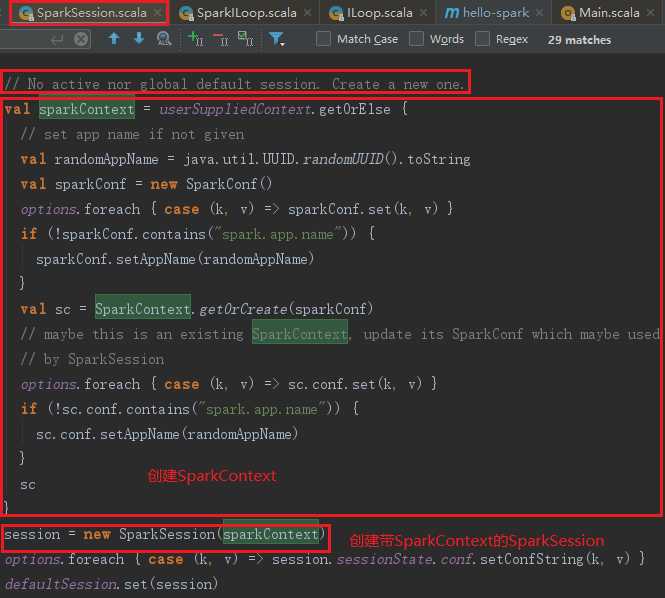
Task: Go to previous search occurrence
Action: pos(114,39)
